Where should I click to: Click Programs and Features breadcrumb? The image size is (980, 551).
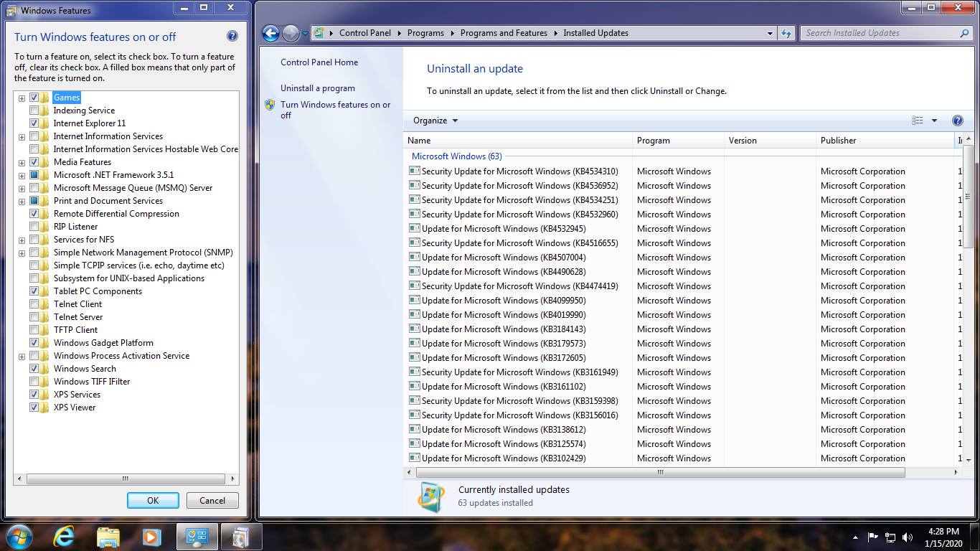[504, 33]
